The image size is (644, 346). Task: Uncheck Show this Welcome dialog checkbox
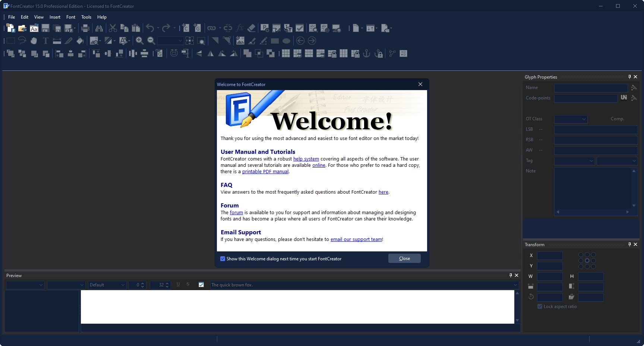[223, 258]
